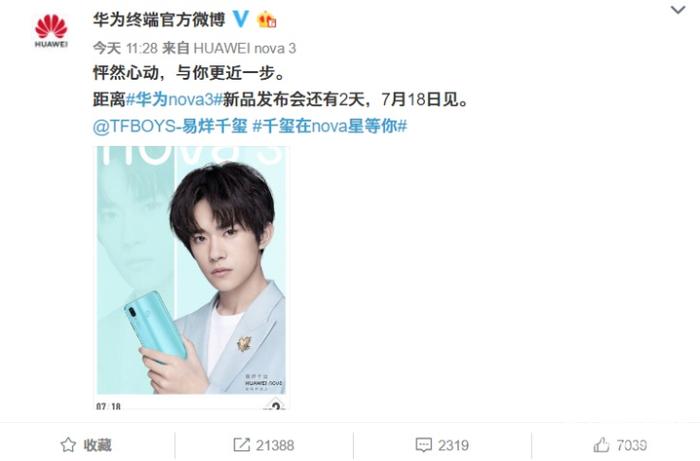Click the 7039 likes count
The width and height of the screenshot is (700, 461).
pos(631,445)
